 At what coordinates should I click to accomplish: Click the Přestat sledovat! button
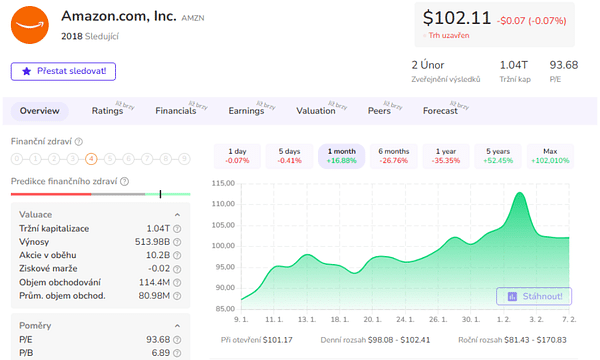pyautogui.click(x=63, y=72)
